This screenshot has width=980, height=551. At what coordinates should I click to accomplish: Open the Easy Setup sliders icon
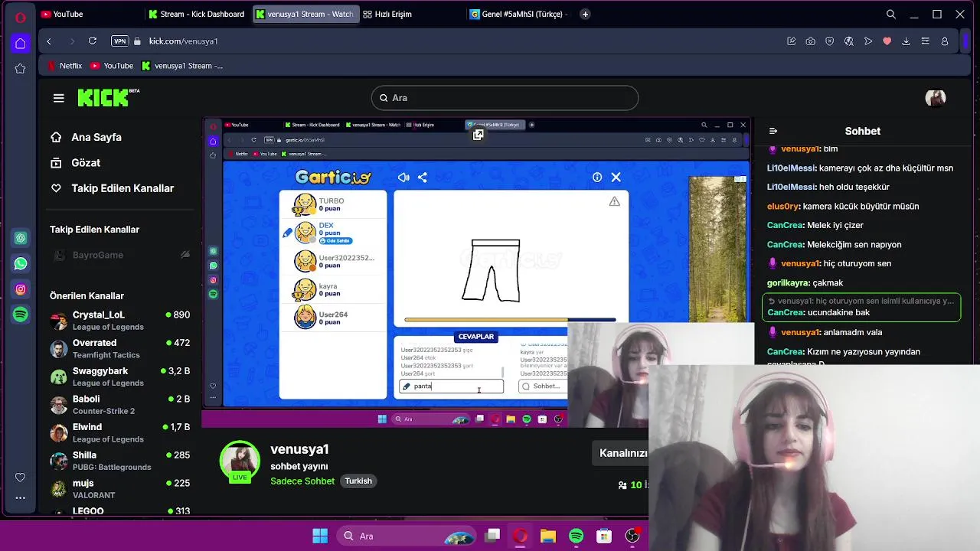[x=926, y=41]
